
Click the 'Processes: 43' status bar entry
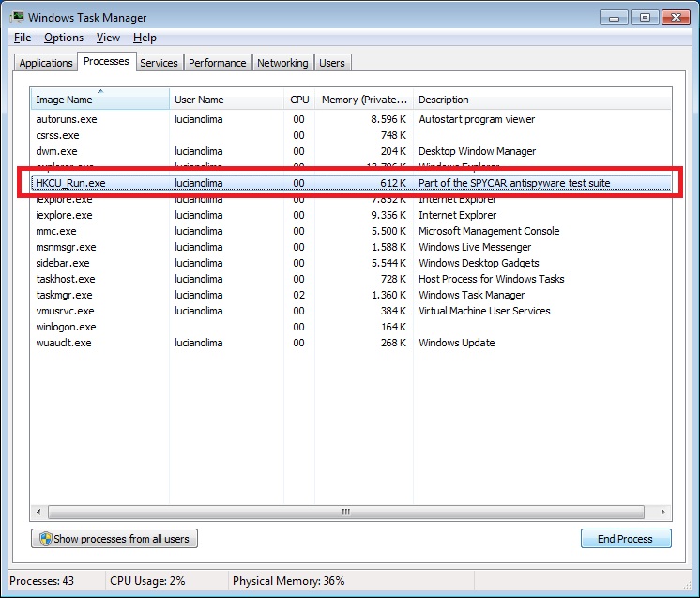[x=41, y=580]
